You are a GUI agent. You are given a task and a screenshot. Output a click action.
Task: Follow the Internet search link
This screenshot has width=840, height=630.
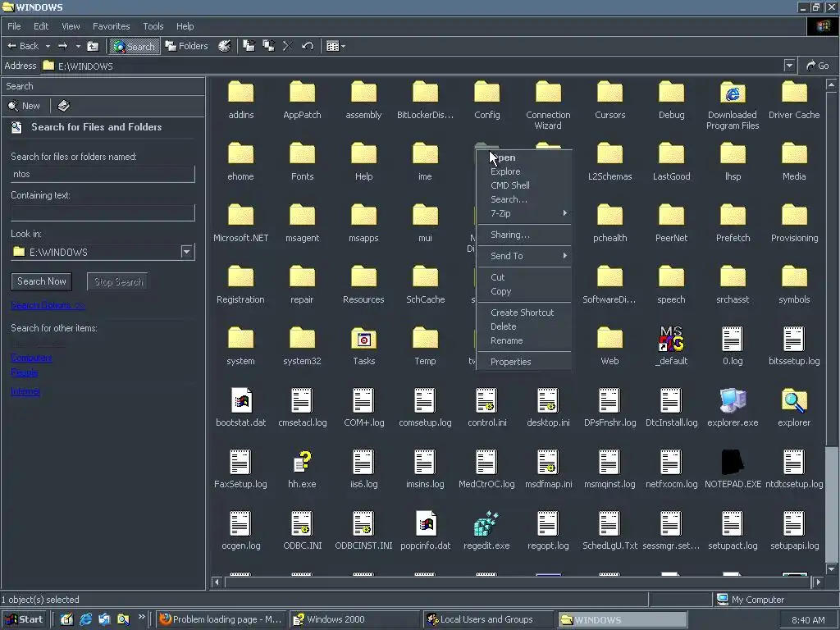point(25,391)
